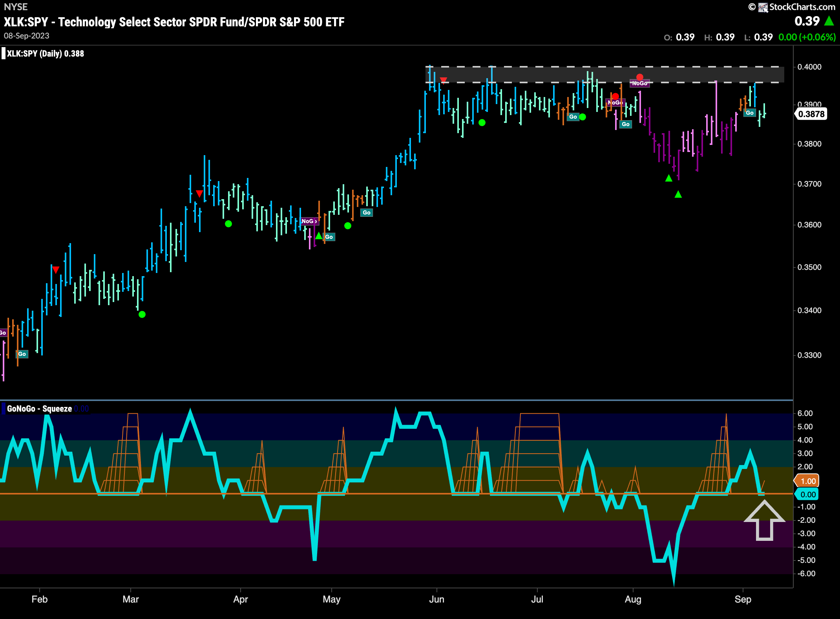840x619 pixels.
Task: Click the red down triangle marker in mid-March
Action: (199, 194)
